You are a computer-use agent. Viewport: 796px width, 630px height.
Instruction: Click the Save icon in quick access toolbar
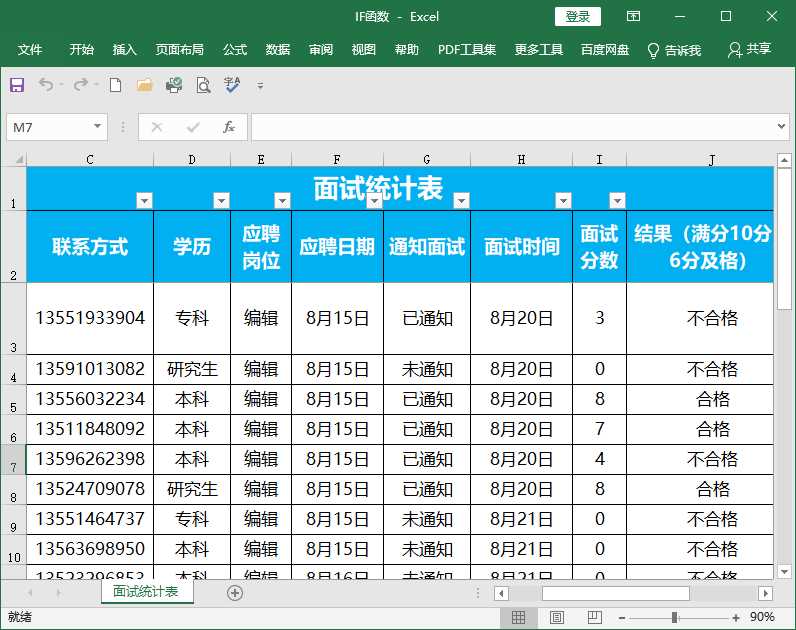[x=17, y=86]
